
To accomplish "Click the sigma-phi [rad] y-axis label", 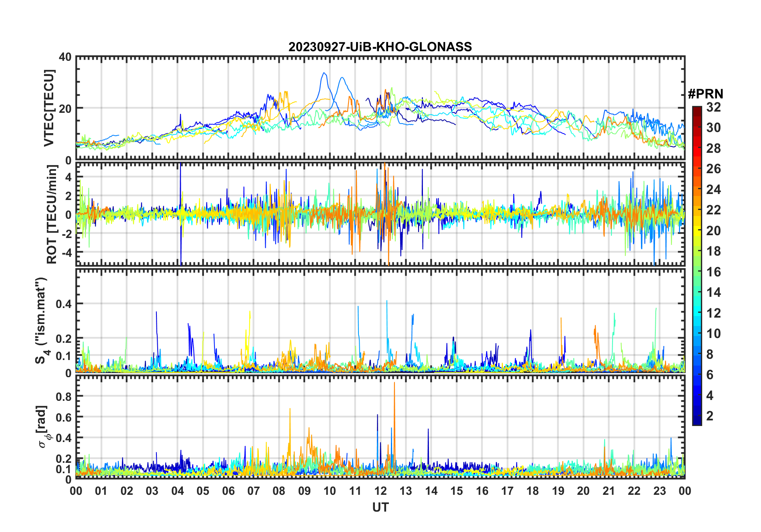I will pyautogui.click(x=43, y=426).
